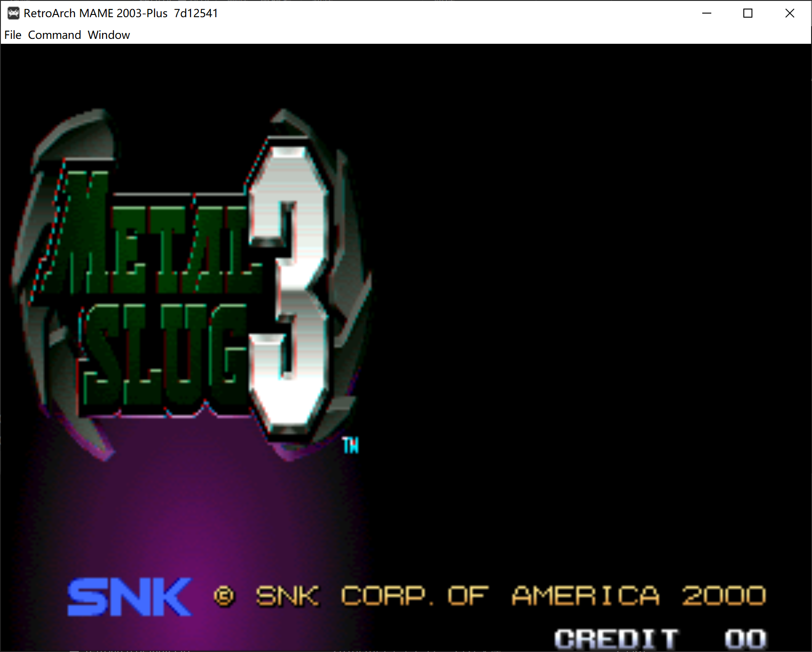The height and width of the screenshot is (652, 812).
Task: Close the RetroArch window
Action: click(x=789, y=14)
